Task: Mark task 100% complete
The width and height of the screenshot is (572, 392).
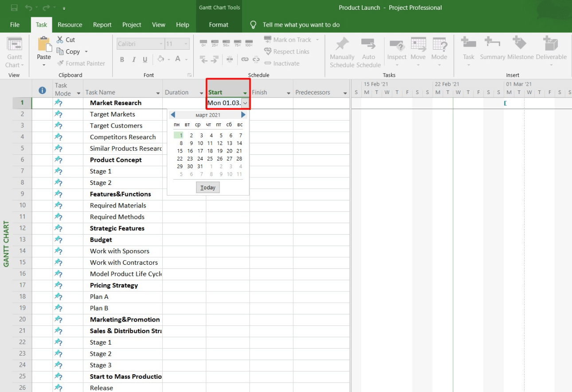Action: (x=249, y=43)
